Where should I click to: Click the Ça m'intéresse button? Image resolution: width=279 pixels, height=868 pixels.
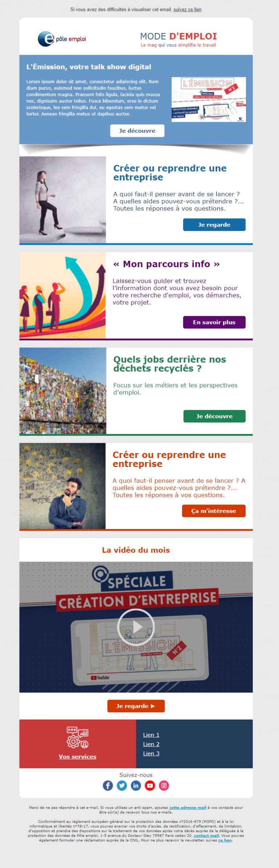coord(214,511)
